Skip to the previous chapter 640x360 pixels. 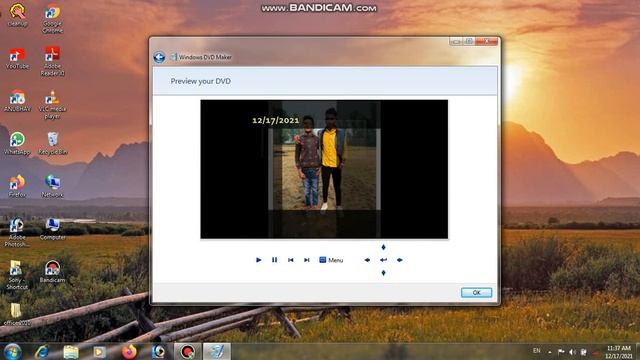click(x=291, y=260)
